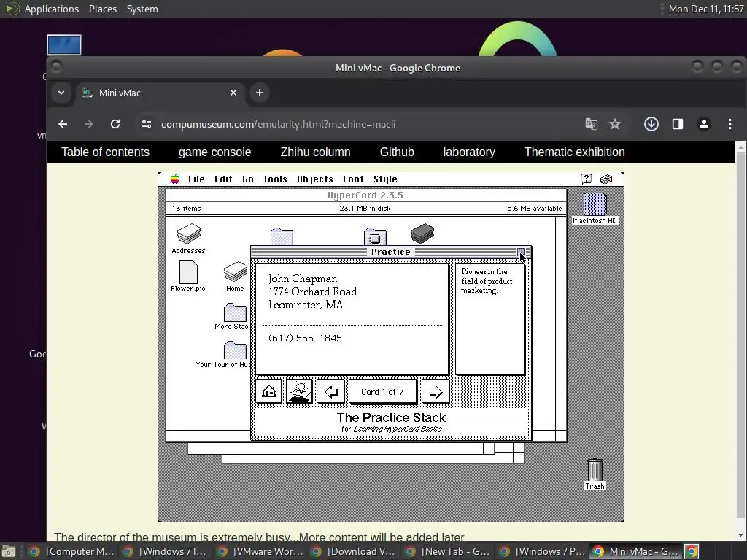Select the Mini vMac tab
This screenshot has height=560, width=747.
[x=160, y=93]
